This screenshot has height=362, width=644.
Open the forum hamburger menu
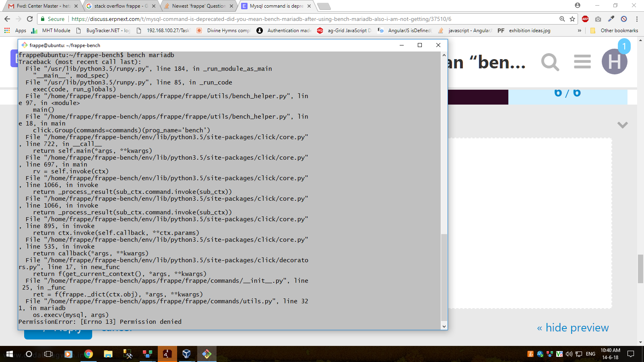(582, 62)
